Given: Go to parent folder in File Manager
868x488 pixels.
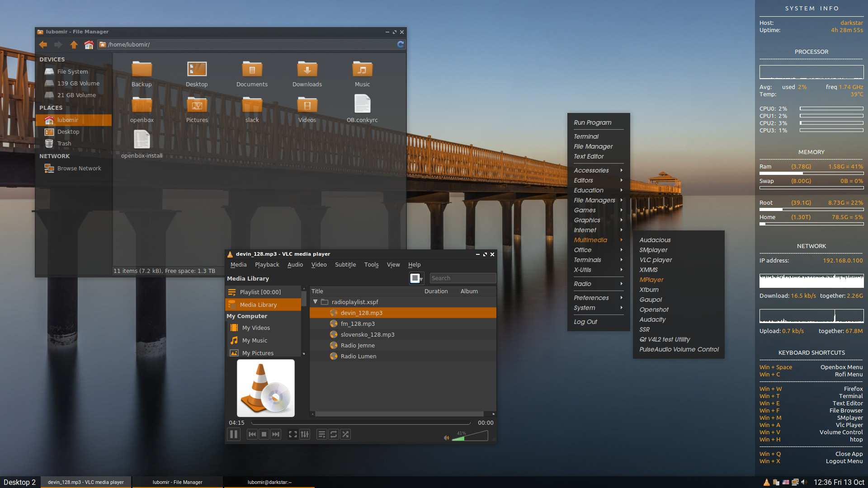Looking at the screenshot, I should click(74, 44).
